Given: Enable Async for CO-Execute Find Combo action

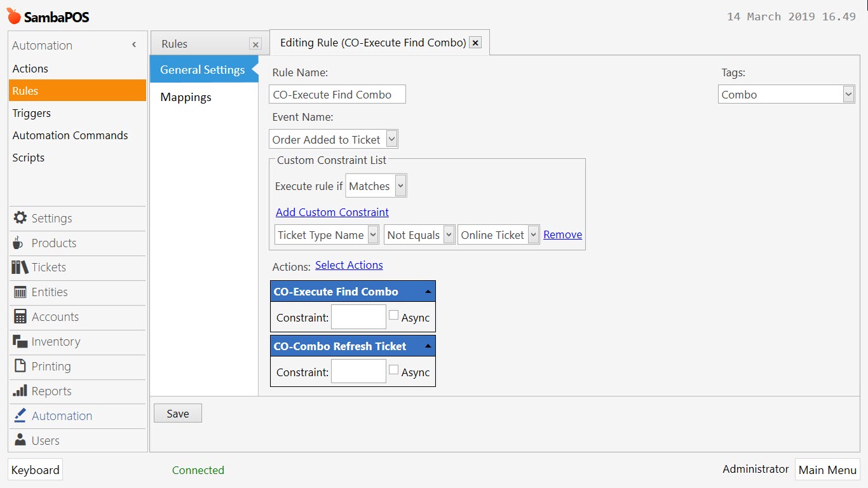Looking at the screenshot, I should point(393,314).
